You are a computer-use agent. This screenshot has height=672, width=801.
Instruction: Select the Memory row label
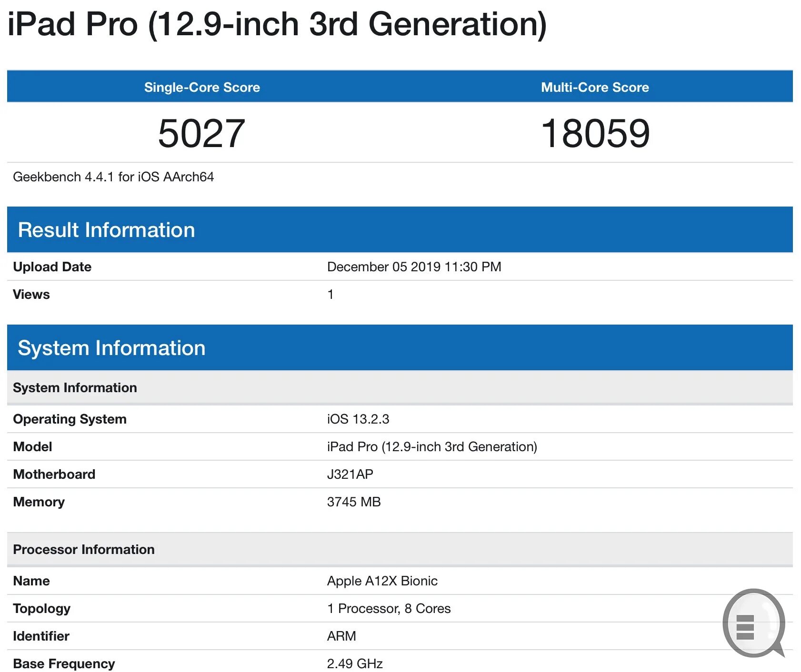(39, 502)
